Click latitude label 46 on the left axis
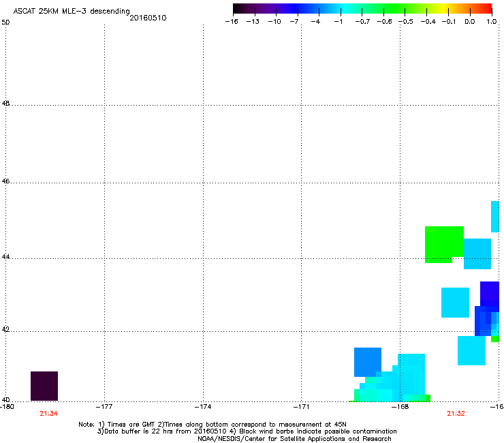Screen dimensions: 504x443 (5, 181)
